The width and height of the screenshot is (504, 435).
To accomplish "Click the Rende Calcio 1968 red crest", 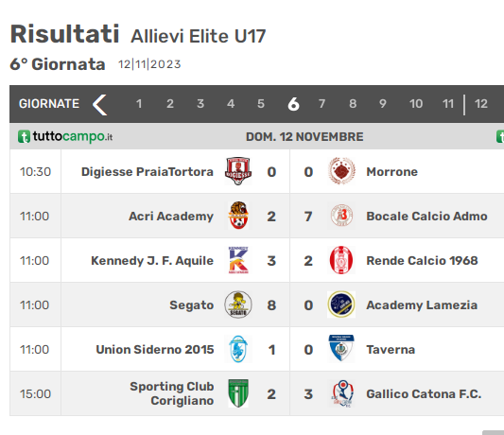I will [341, 260].
